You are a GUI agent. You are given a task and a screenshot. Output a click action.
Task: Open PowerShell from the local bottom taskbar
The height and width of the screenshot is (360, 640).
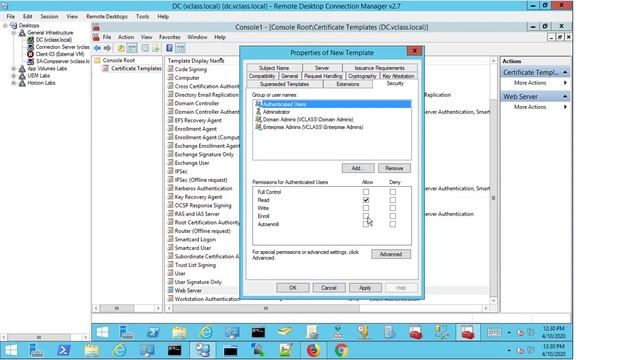click(x=64, y=350)
